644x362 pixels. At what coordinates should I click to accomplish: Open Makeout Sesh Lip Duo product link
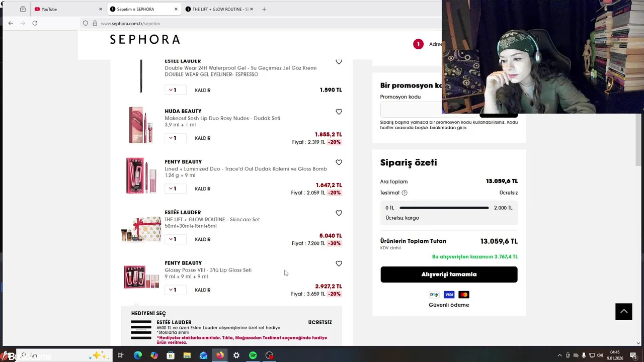pyautogui.click(x=222, y=118)
